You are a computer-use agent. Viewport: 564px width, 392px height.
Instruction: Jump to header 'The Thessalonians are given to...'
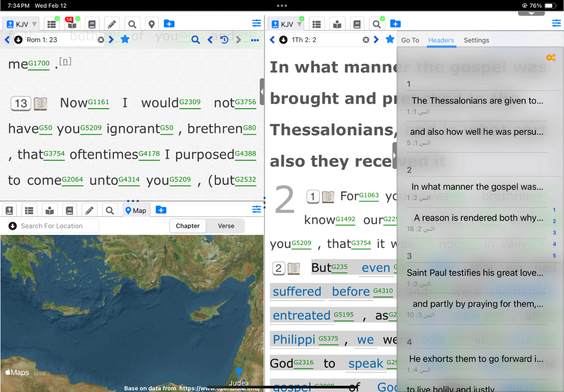coord(477,101)
